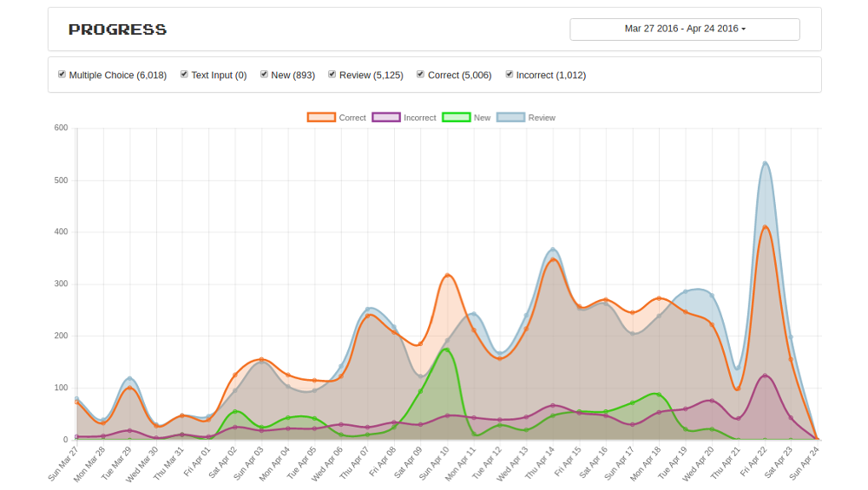868x490 pixels.
Task: Click the blue Review legend swatch
Action: coord(510,117)
